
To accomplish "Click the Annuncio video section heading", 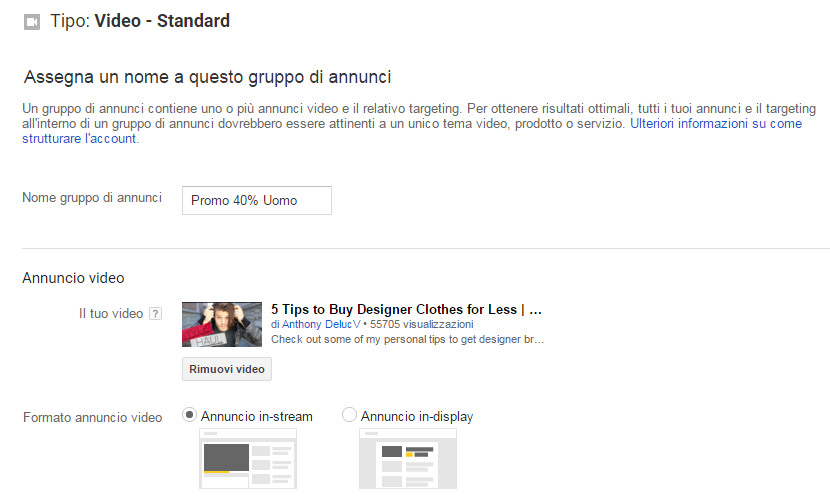I will tap(73, 278).
